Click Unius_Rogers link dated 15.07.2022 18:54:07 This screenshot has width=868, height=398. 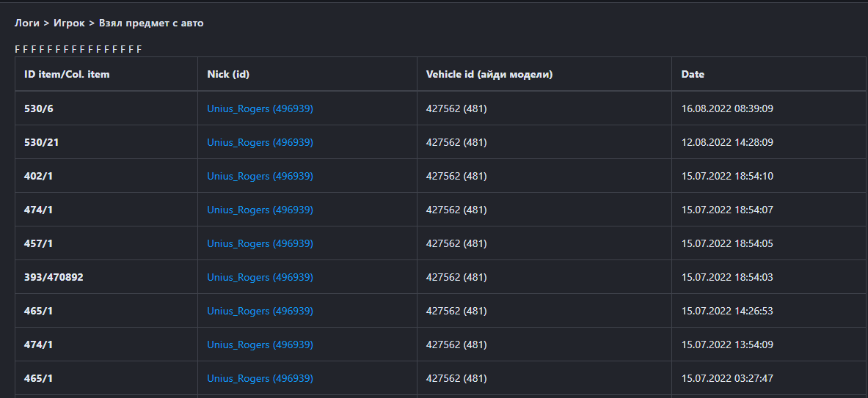coord(260,210)
